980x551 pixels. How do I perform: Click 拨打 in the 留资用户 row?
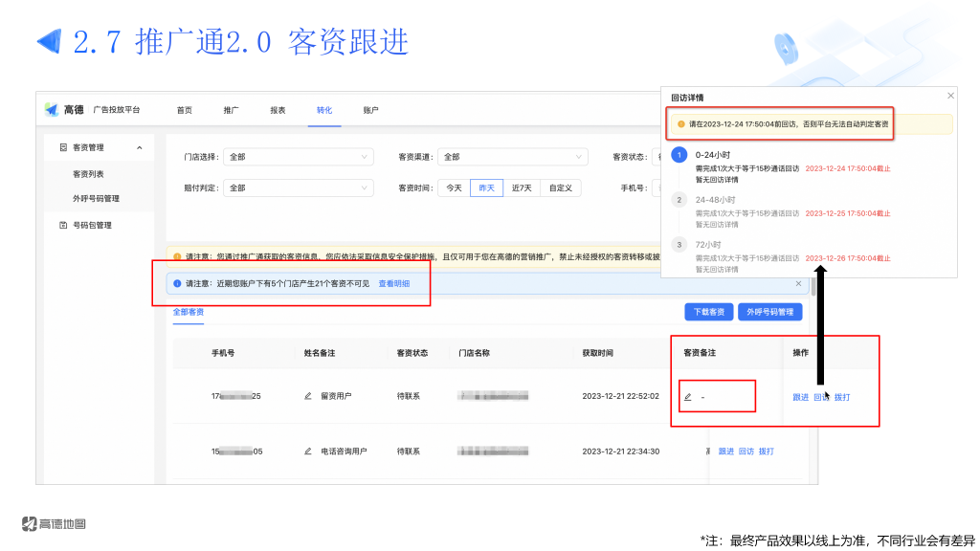tap(842, 397)
